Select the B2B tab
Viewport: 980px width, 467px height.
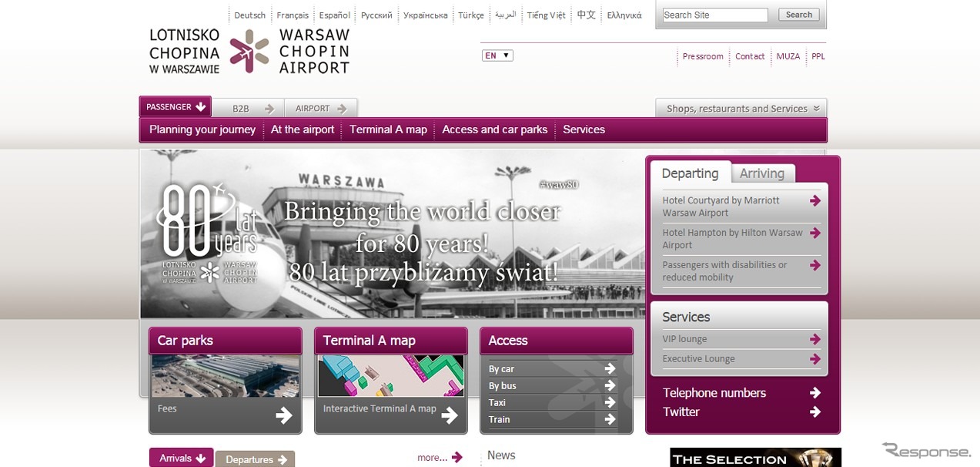(x=249, y=109)
